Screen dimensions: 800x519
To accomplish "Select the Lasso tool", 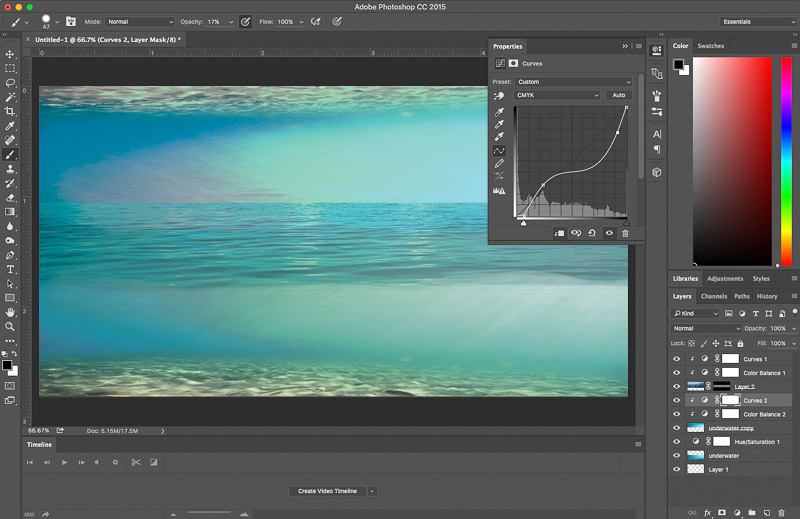I will click(10, 83).
